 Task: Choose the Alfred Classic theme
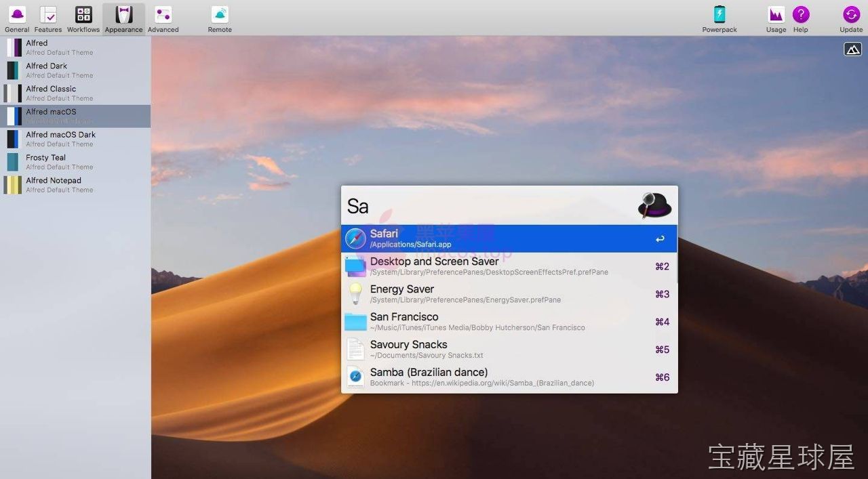[x=75, y=93]
